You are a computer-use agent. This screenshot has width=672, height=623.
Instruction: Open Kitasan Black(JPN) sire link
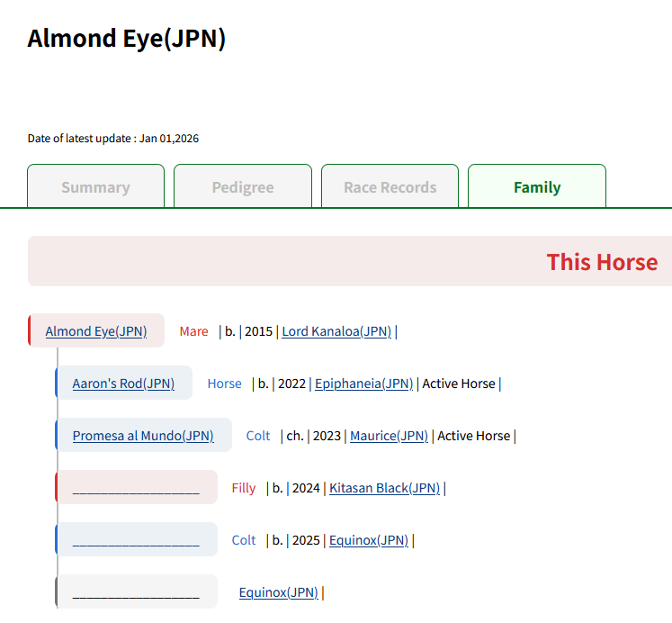point(384,488)
